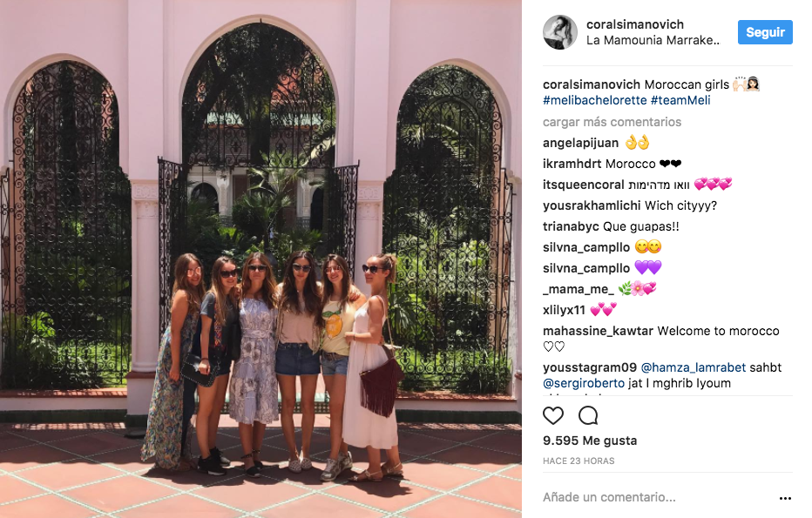The image size is (812, 518).
Task: Open yousrakhamlichi commenter profile
Action: click(592, 205)
